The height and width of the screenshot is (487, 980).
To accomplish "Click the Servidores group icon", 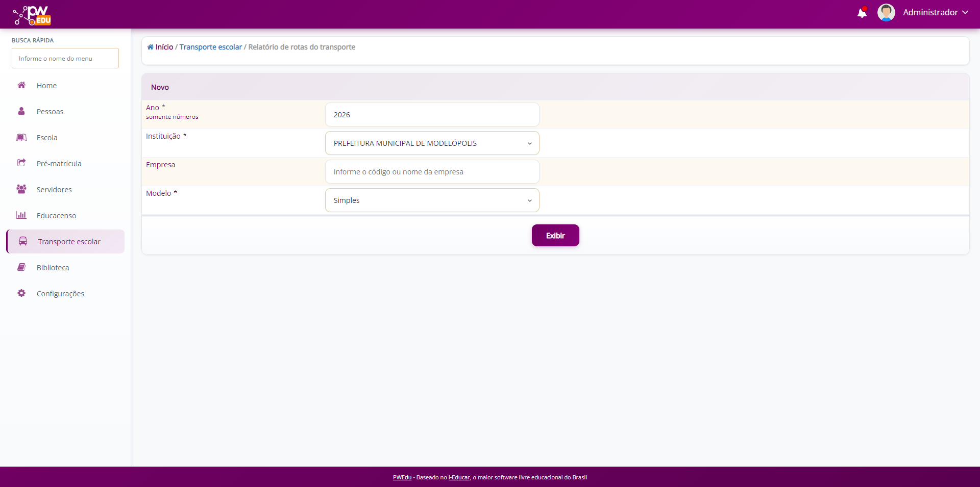I will (x=21, y=189).
